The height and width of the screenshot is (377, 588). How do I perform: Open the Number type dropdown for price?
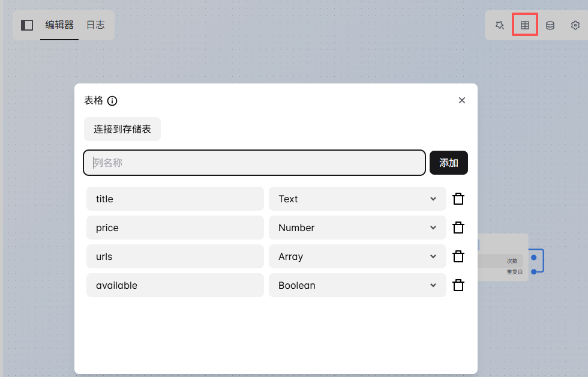(357, 228)
